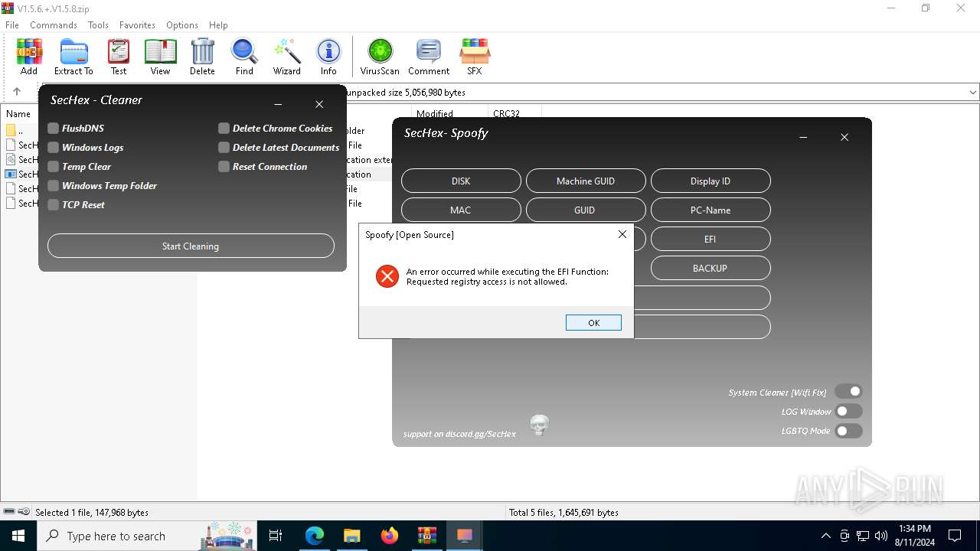Minimize the SecHex Cleaner window
980x551 pixels.
(278, 105)
